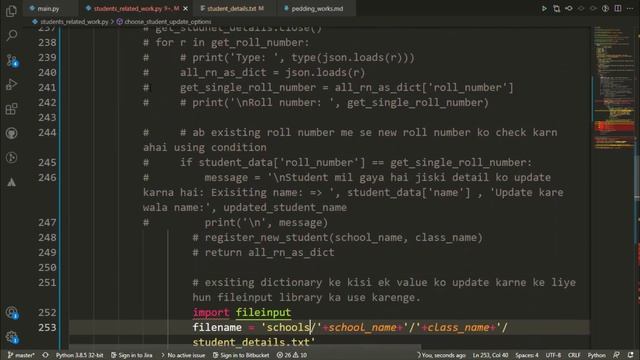Click Sign in to Bitbucket
Viewport: 640px width, 360px height.
coord(241,355)
